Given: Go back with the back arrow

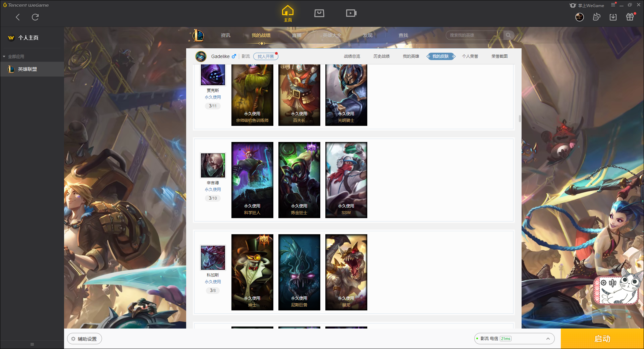Looking at the screenshot, I should coord(18,17).
